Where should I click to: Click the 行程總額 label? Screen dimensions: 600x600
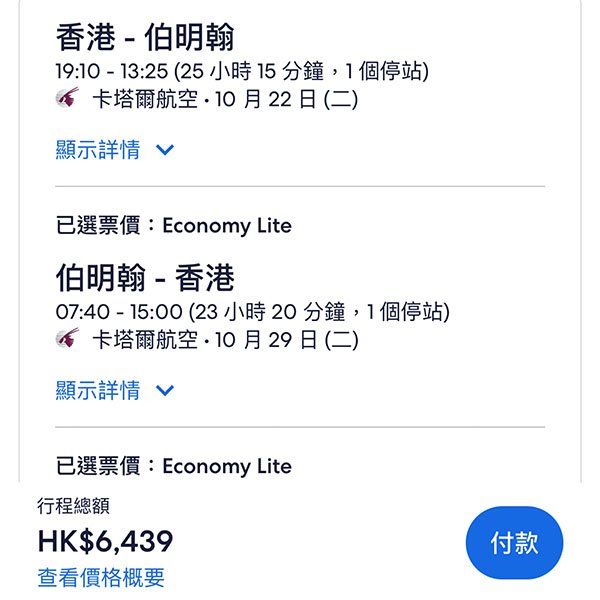(x=73, y=507)
